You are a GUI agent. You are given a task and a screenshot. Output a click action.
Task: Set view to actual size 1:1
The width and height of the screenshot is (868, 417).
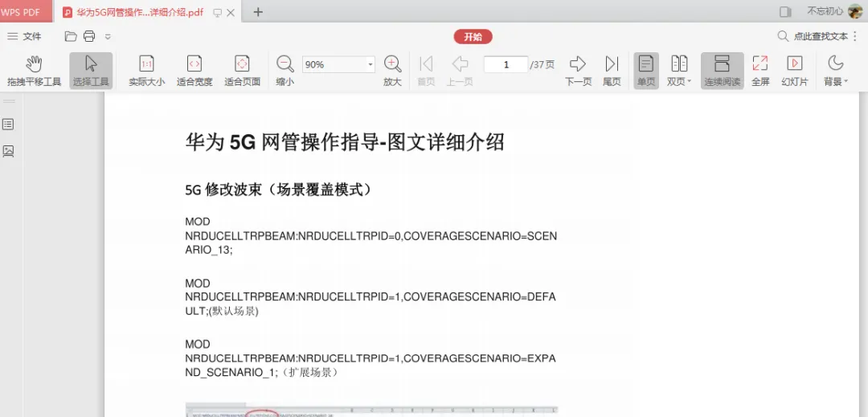pyautogui.click(x=147, y=71)
